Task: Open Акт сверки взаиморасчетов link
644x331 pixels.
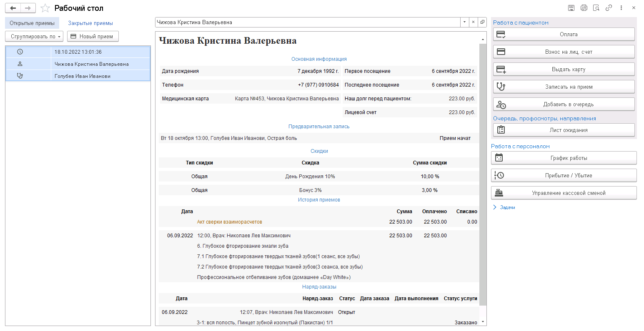Action: pos(230,222)
